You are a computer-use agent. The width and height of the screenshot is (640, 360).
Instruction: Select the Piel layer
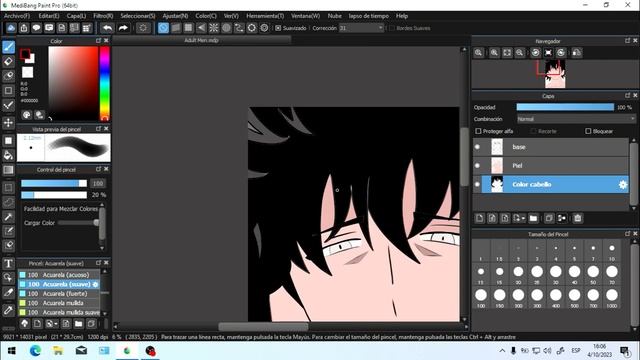pyautogui.click(x=555, y=166)
